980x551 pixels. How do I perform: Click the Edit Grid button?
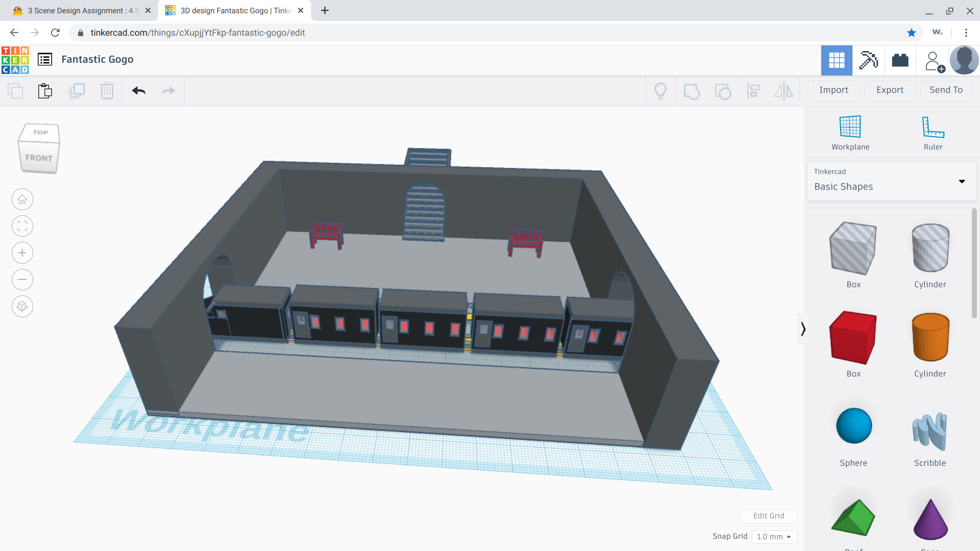(x=768, y=515)
